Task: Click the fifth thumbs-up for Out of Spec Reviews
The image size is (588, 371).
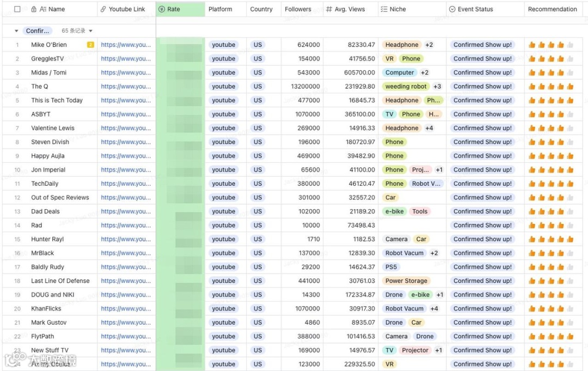Action: pos(570,197)
